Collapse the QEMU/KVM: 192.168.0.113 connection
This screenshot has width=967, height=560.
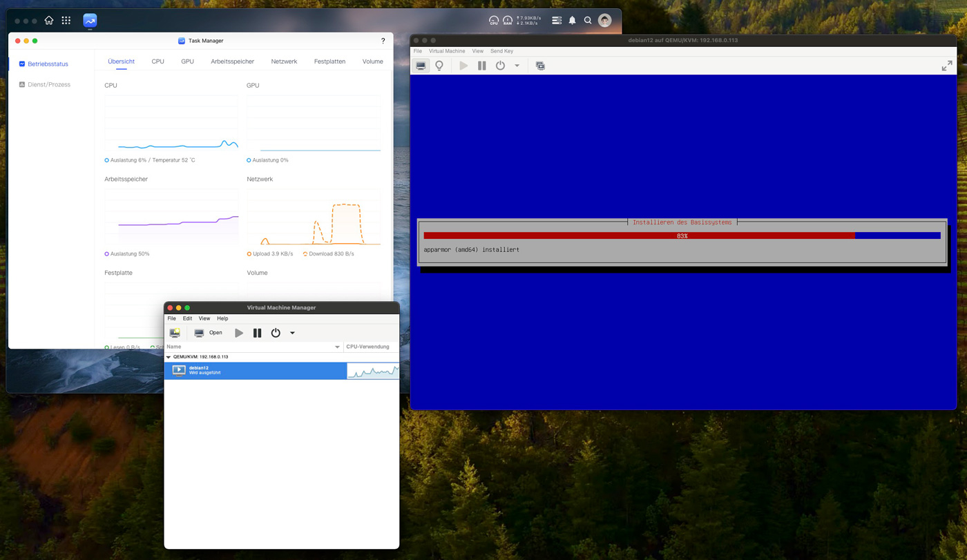[x=169, y=357]
